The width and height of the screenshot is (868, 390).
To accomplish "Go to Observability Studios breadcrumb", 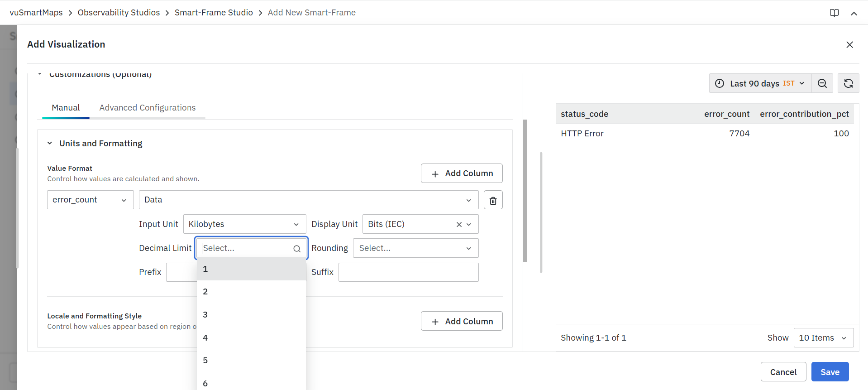I will (x=119, y=13).
